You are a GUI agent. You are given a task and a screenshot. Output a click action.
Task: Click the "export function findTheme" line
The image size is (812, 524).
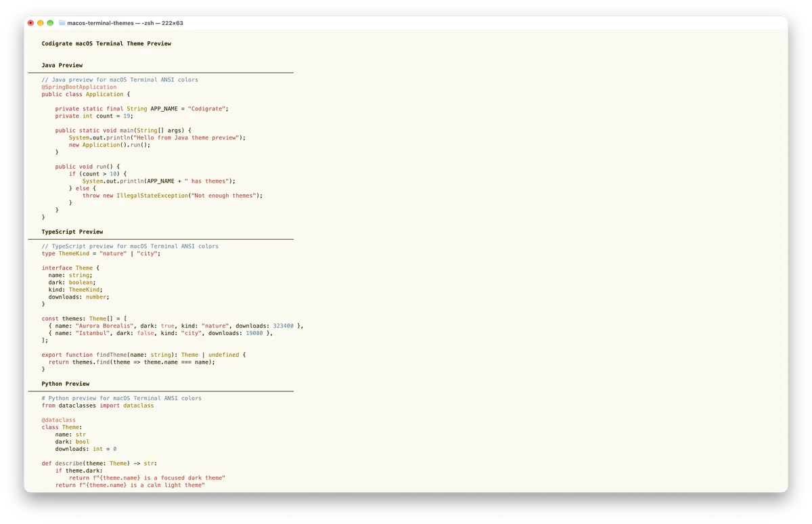click(x=143, y=355)
